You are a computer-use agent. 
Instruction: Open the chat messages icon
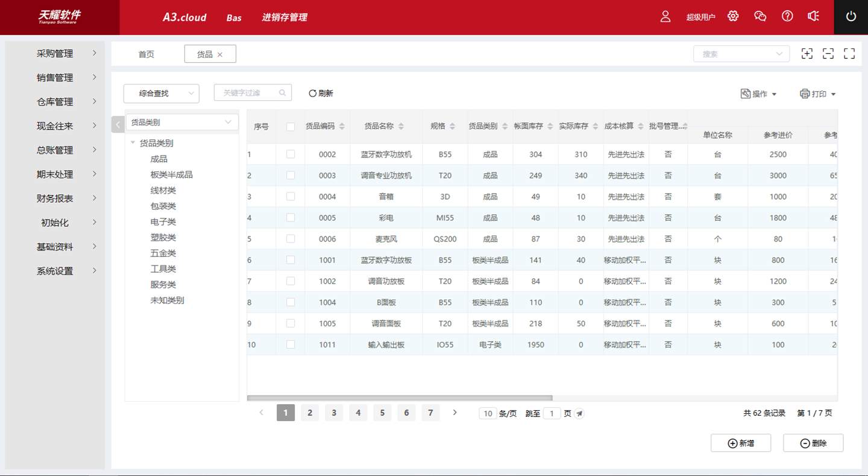[760, 16]
